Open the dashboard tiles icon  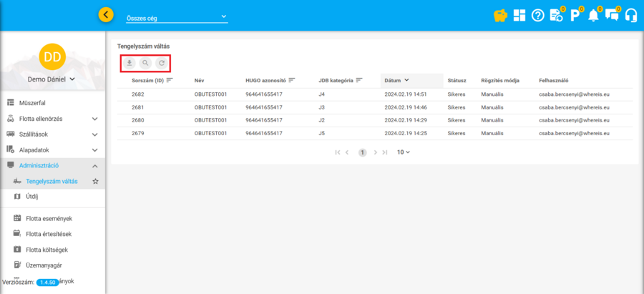[519, 15]
